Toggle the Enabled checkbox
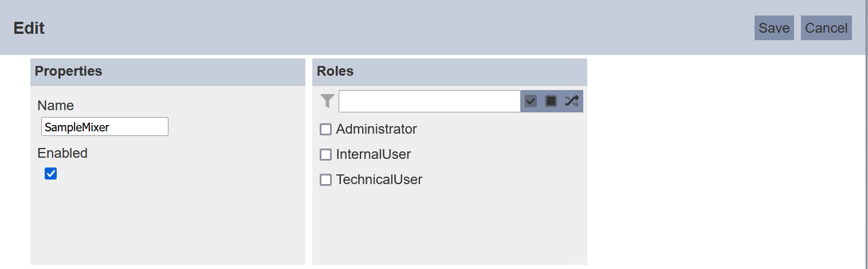 (50, 173)
